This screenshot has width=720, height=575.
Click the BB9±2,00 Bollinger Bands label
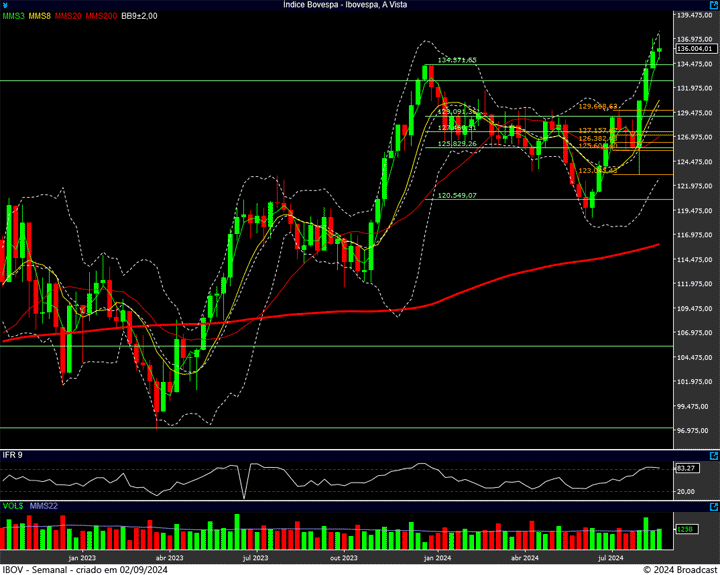click(x=139, y=16)
